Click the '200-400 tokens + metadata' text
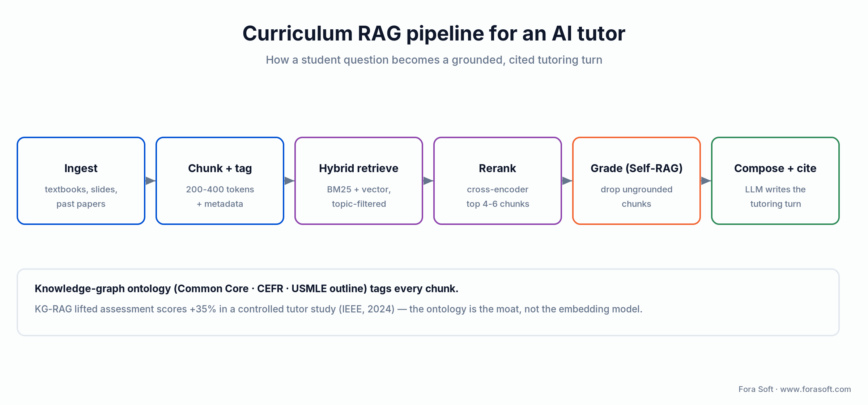868x405 pixels. (x=220, y=197)
